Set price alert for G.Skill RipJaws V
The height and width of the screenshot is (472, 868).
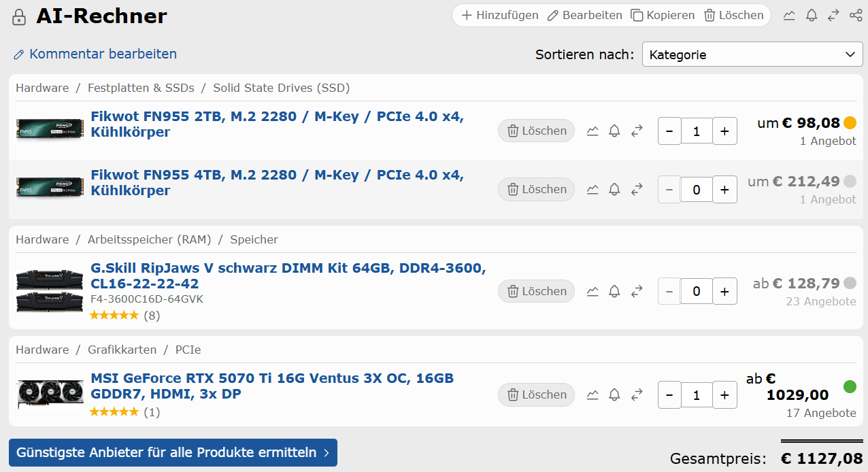614,292
